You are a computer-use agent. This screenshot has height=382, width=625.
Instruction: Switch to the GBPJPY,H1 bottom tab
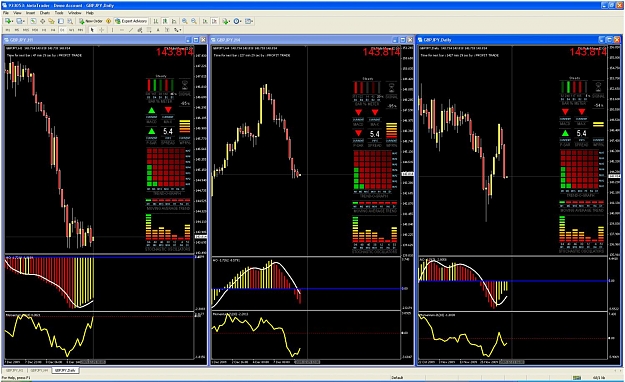[x=14, y=370]
